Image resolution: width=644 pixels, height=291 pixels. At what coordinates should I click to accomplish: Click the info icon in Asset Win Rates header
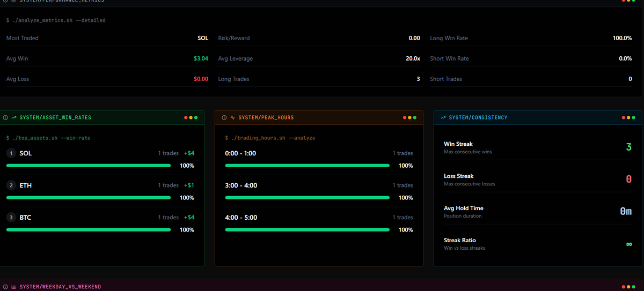click(5, 117)
